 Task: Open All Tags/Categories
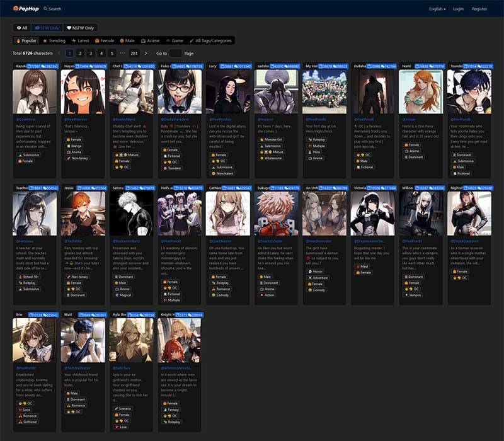[210, 40]
